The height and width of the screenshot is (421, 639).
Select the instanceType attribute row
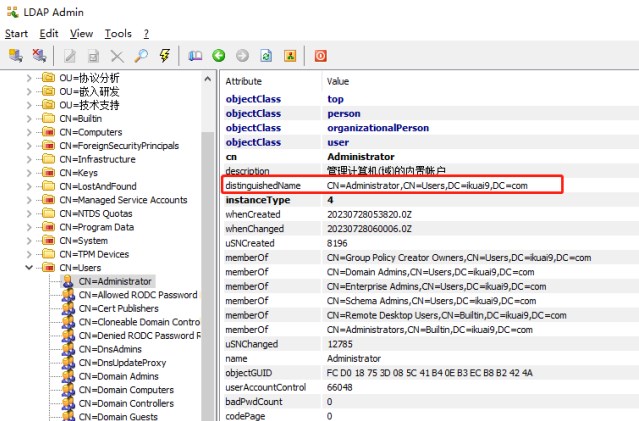point(431,200)
